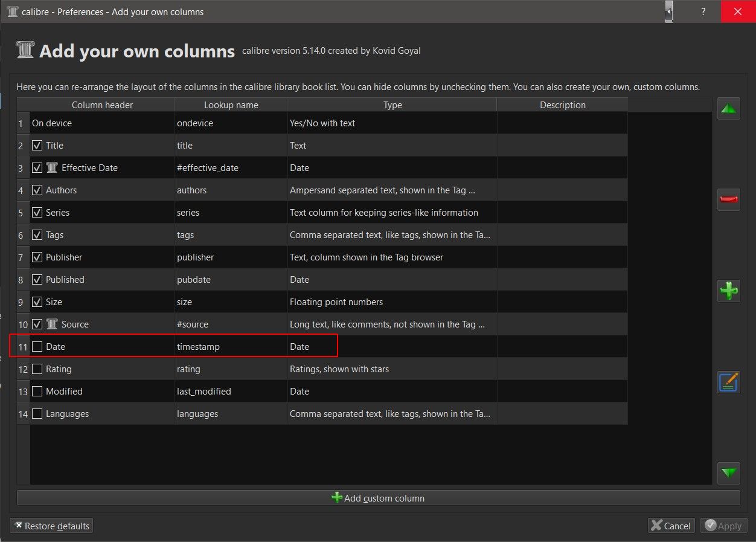The height and width of the screenshot is (542, 756).
Task: Disable the Publisher column checkbox
Action: point(37,257)
